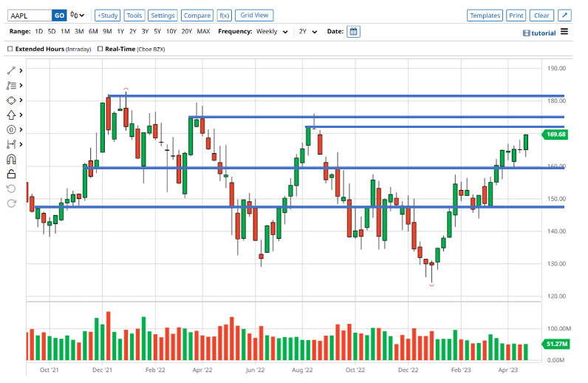This screenshot has width=588, height=383.
Task: Open the hamburger menu icon
Action: pyautogui.click(x=564, y=32)
